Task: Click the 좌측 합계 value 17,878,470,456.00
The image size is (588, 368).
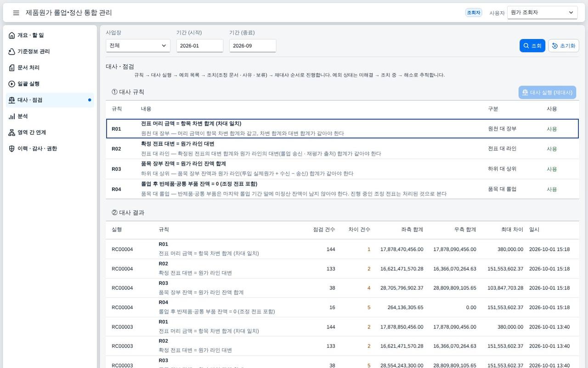Action: point(402,249)
